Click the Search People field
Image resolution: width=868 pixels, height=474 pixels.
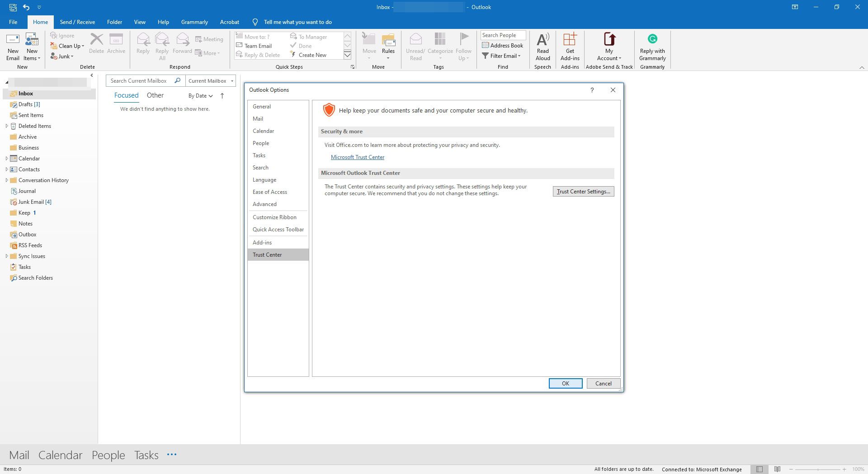pos(503,35)
